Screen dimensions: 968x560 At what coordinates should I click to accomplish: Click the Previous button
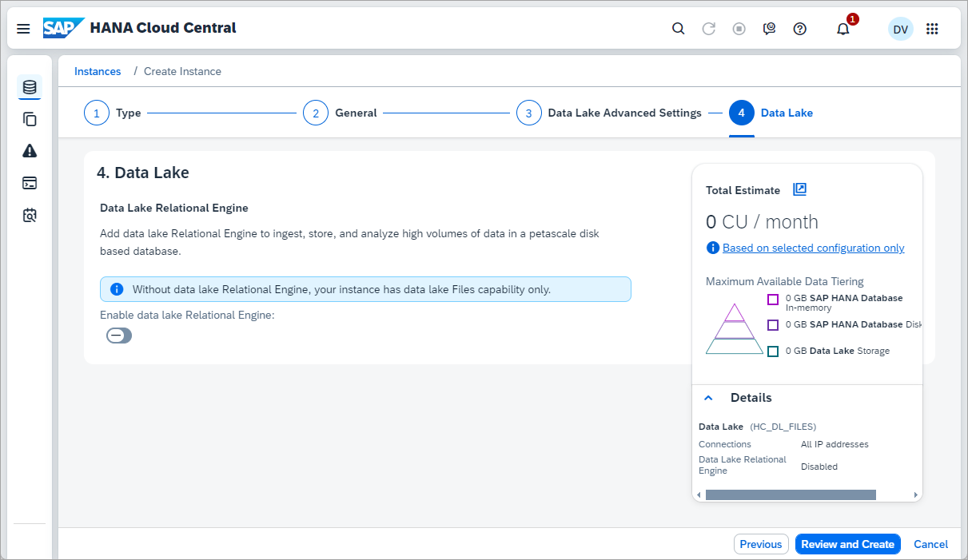[x=761, y=544]
